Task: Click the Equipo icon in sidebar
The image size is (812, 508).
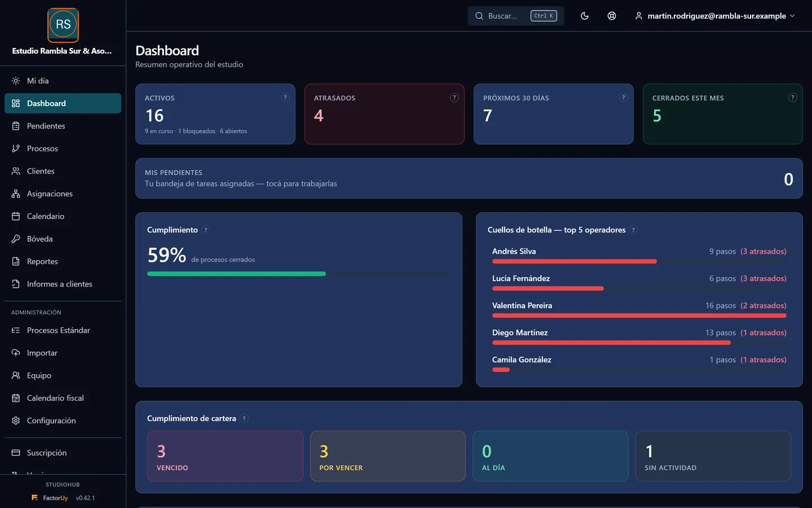Action: point(16,375)
